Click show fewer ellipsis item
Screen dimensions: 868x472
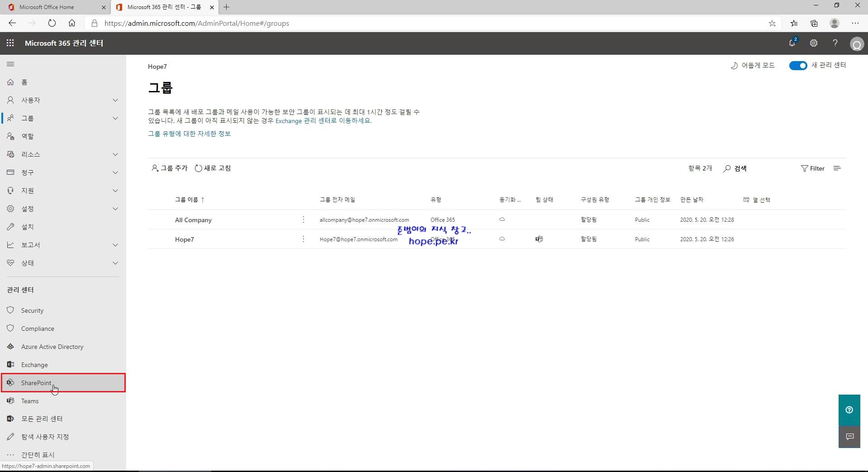point(63,455)
